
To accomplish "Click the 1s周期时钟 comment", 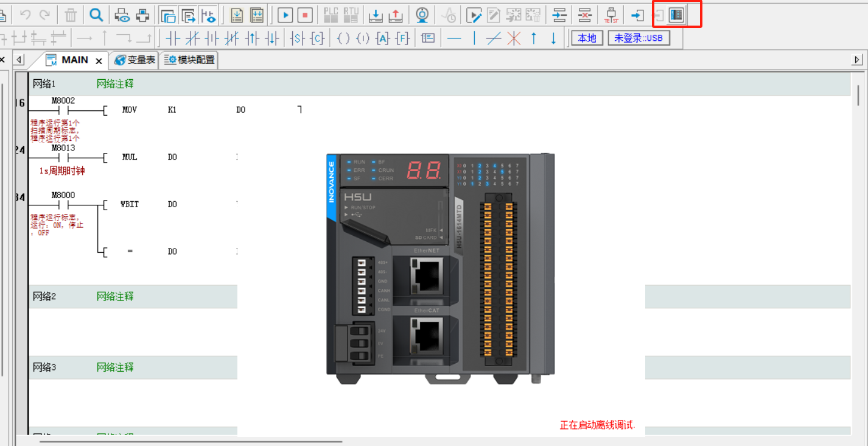I will coord(62,171).
